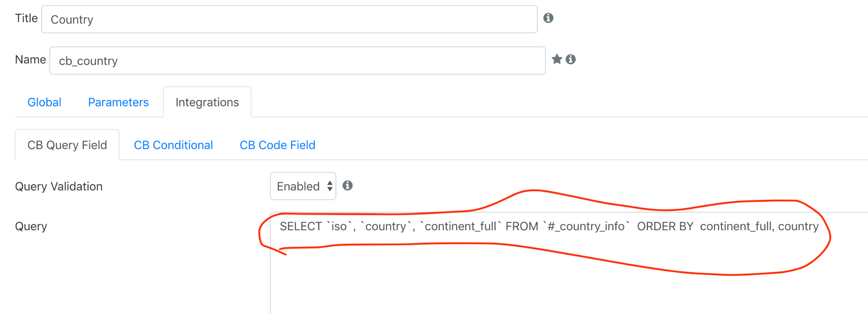
Task: Click the info icon beside Title field
Action: (x=548, y=18)
